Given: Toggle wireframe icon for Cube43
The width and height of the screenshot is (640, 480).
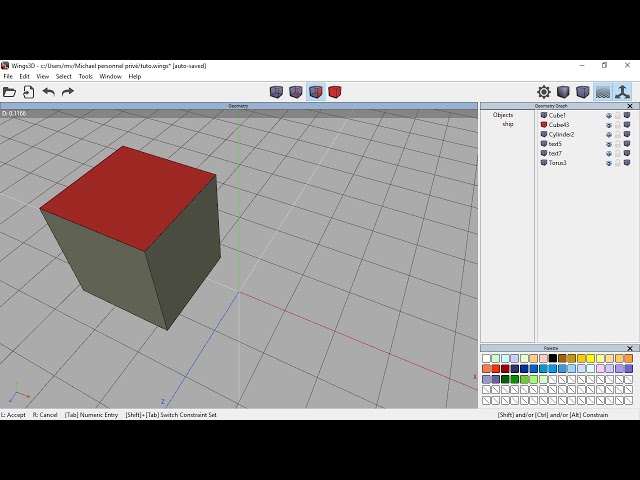Looking at the screenshot, I should (x=627, y=125).
